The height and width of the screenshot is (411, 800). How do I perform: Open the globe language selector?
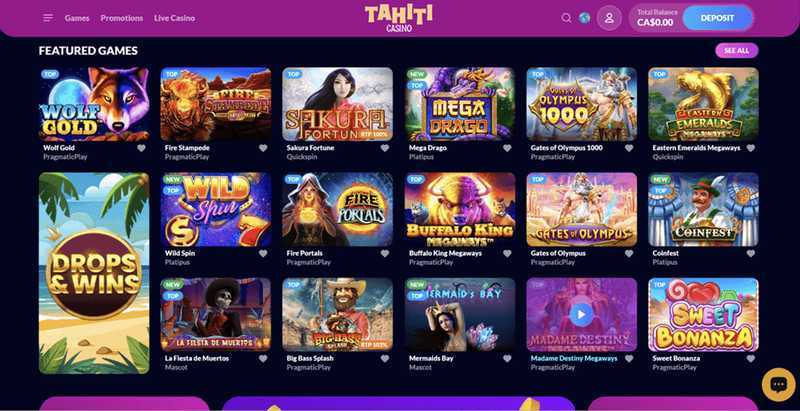[585, 18]
